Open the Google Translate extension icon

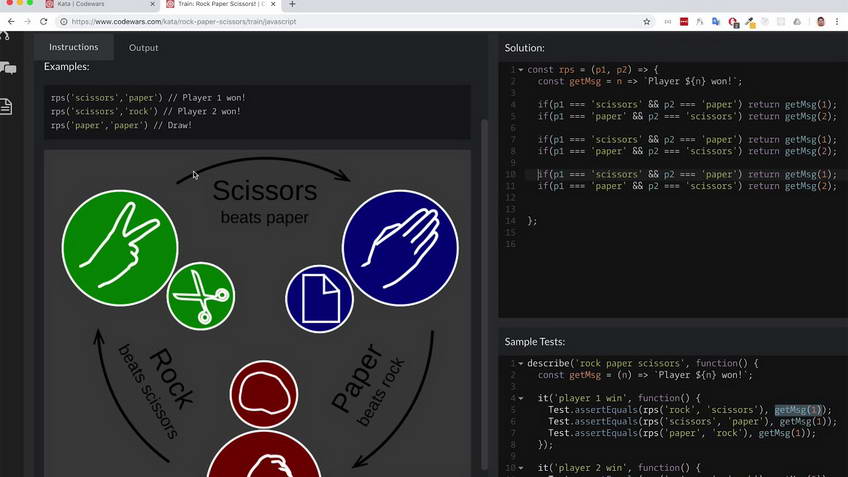716,22
